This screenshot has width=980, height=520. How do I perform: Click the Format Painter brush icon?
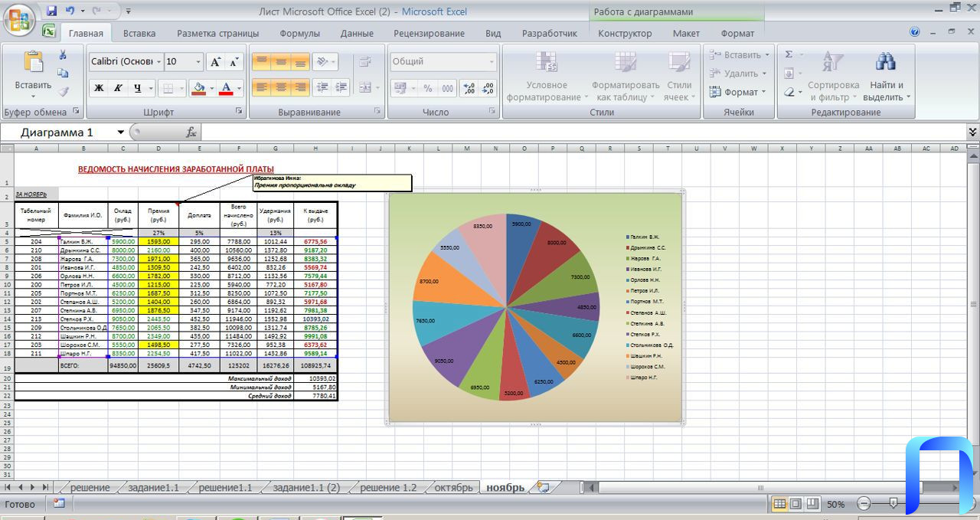(x=64, y=91)
